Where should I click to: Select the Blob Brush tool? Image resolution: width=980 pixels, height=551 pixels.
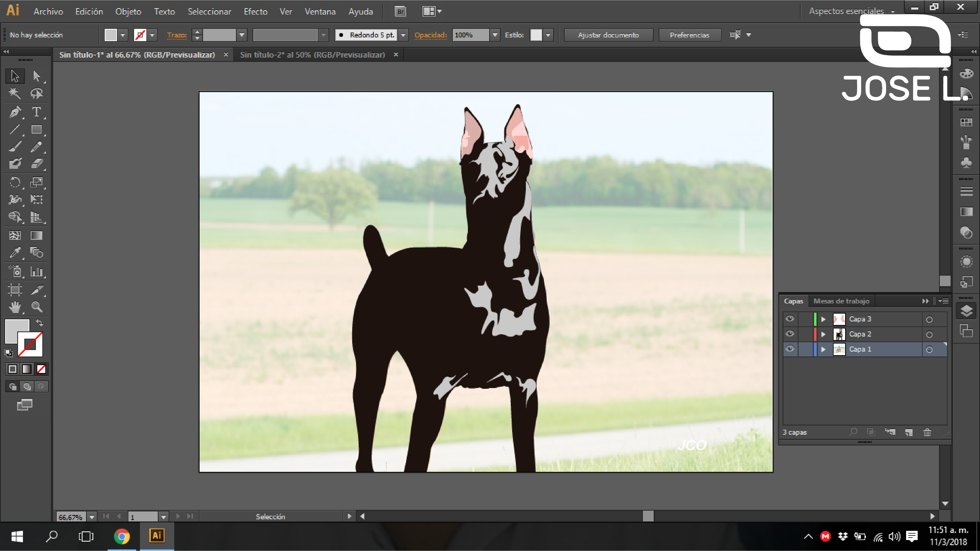click(x=15, y=164)
